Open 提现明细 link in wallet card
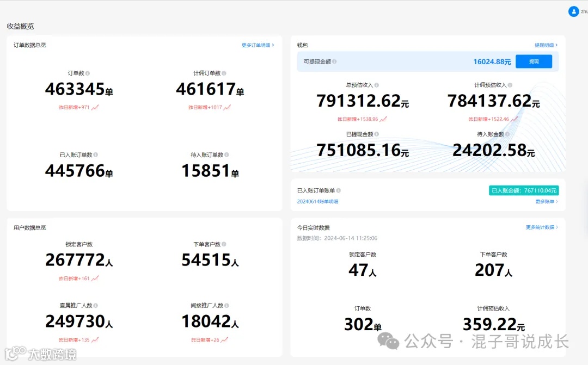The height and width of the screenshot is (365, 588). (546, 45)
